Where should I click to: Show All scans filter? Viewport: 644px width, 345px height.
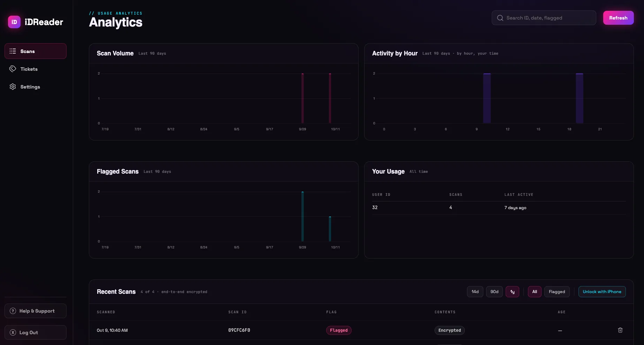535,292
